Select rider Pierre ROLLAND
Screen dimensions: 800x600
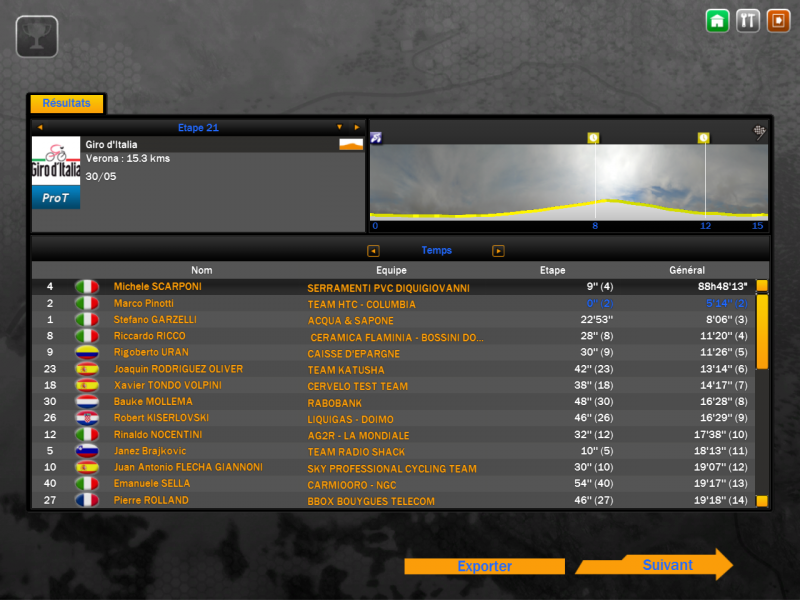pyautogui.click(x=151, y=501)
